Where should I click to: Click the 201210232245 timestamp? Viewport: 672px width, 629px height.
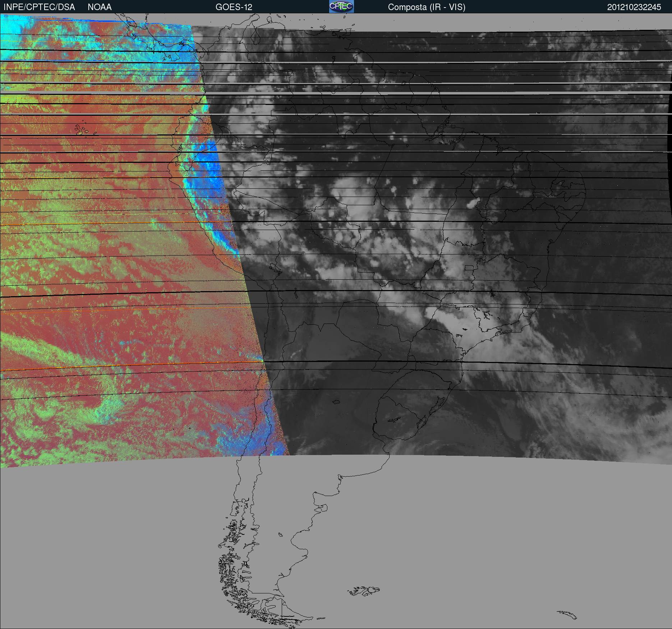coord(634,7)
